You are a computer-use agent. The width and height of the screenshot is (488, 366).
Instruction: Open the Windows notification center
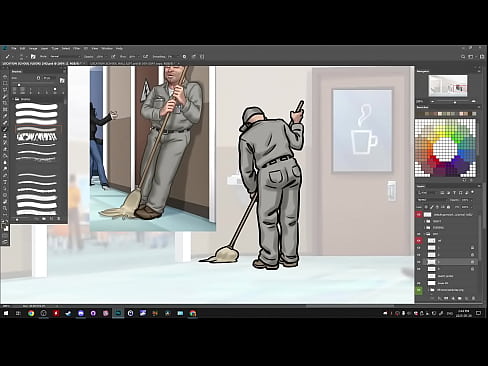[478, 313]
